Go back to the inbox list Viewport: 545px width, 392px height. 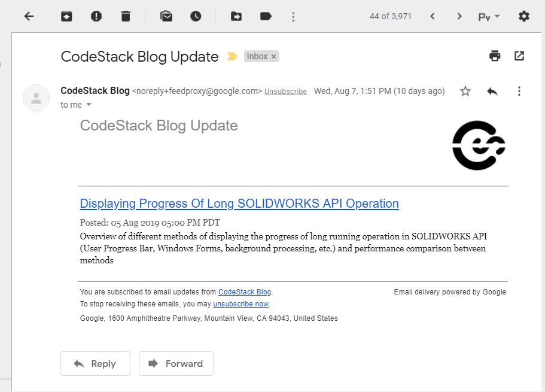tap(29, 16)
